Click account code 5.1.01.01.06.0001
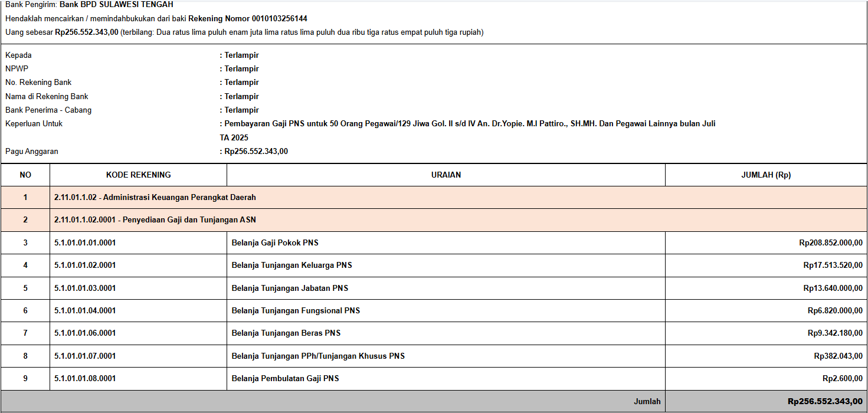868x413 pixels. pyautogui.click(x=85, y=333)
